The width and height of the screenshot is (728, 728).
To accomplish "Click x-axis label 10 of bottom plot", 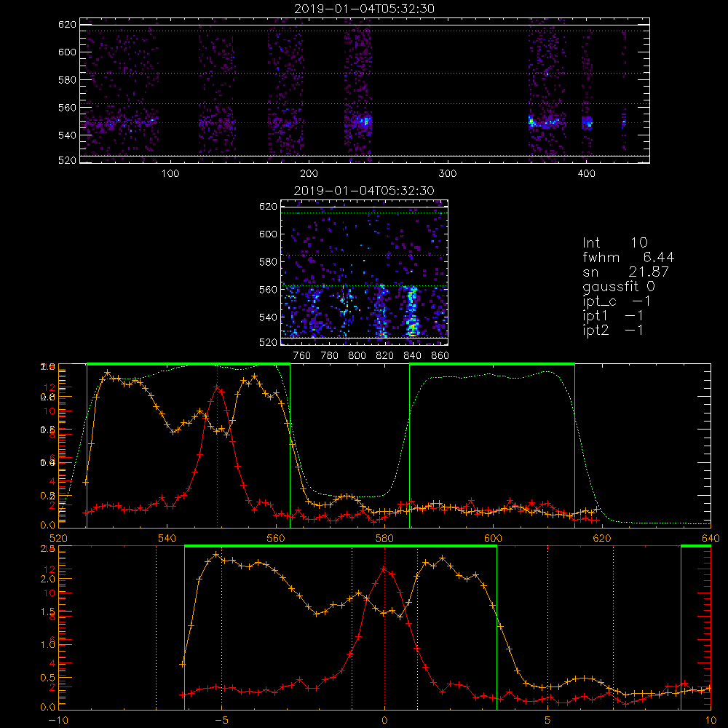I will click(711, 720).
